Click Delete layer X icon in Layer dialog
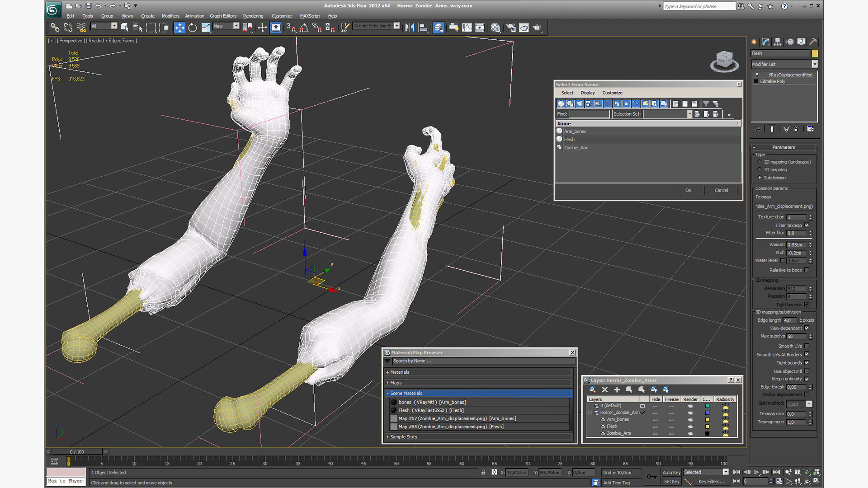This screenshot has height=488, width=868. (604, 389)
